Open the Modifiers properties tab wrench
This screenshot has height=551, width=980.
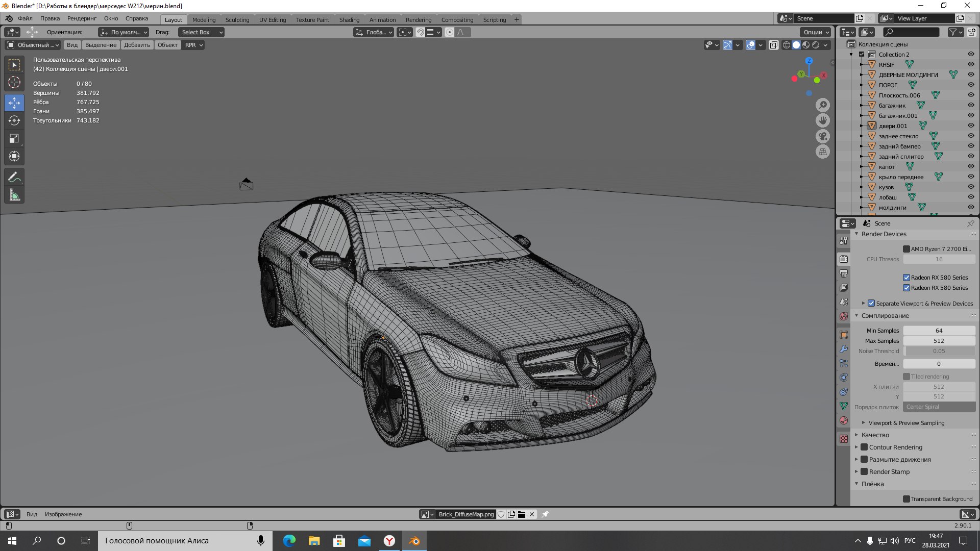(844, 349)
